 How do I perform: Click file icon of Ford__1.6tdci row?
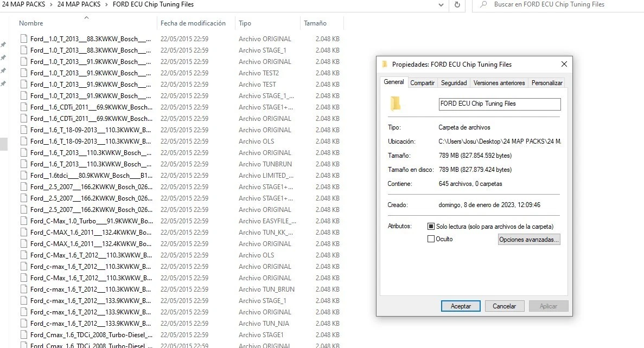coord(24,175)
